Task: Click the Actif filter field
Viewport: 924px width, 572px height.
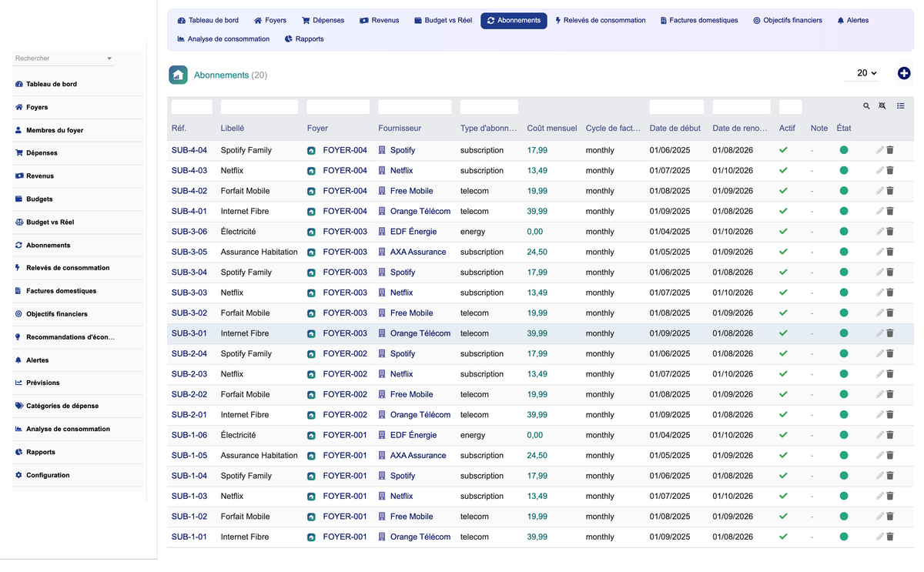Action: click(791, 107)
